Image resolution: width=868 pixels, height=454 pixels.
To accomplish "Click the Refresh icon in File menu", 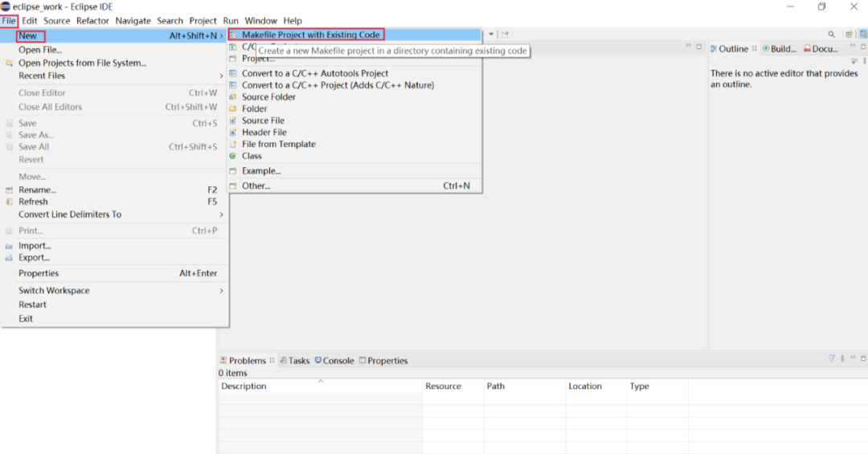I will coord(9,202).
